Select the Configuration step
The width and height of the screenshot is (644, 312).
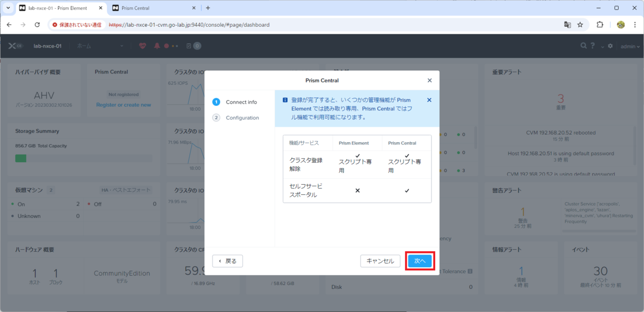click(x=236, y=118)
